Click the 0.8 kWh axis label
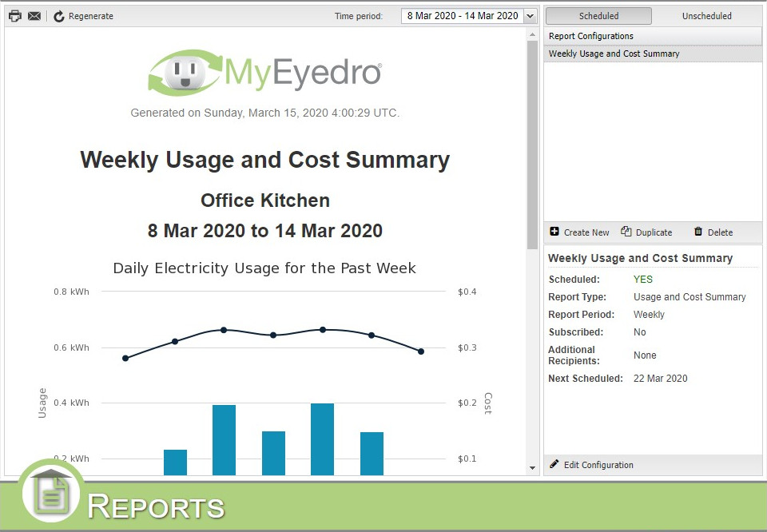 pos(71,292)
